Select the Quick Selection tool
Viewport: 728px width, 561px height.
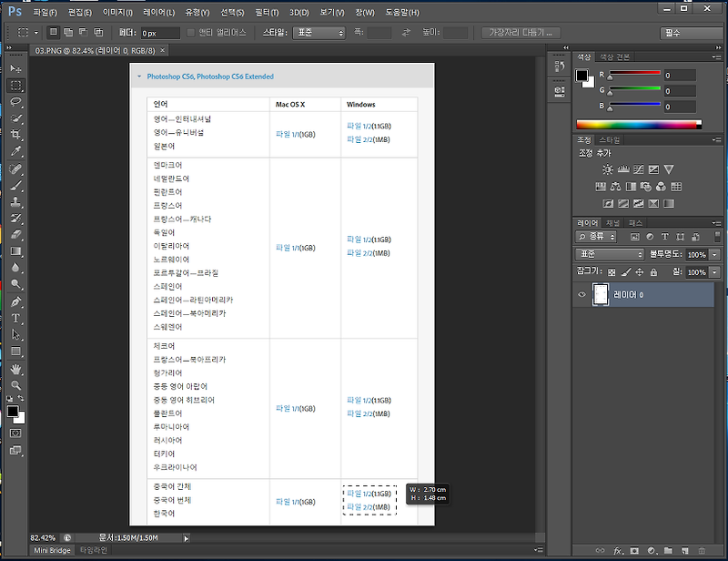pyautogui.click(x=15, y=118)
